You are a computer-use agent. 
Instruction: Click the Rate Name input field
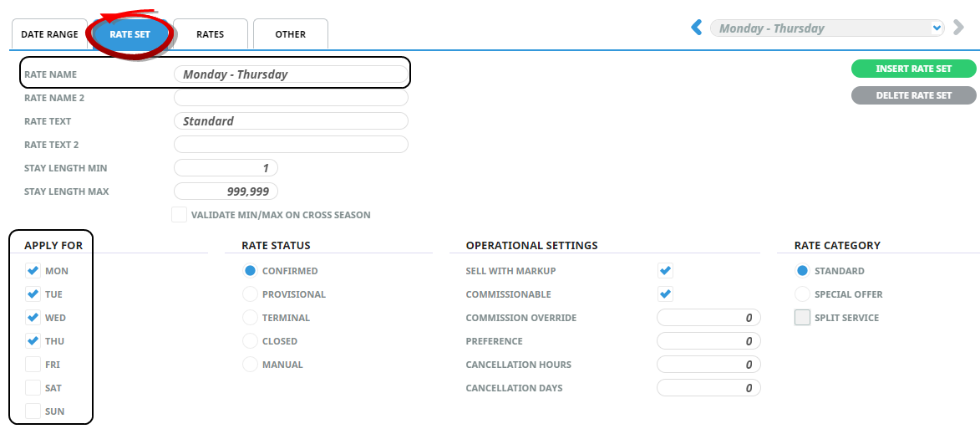click(291, 74)
